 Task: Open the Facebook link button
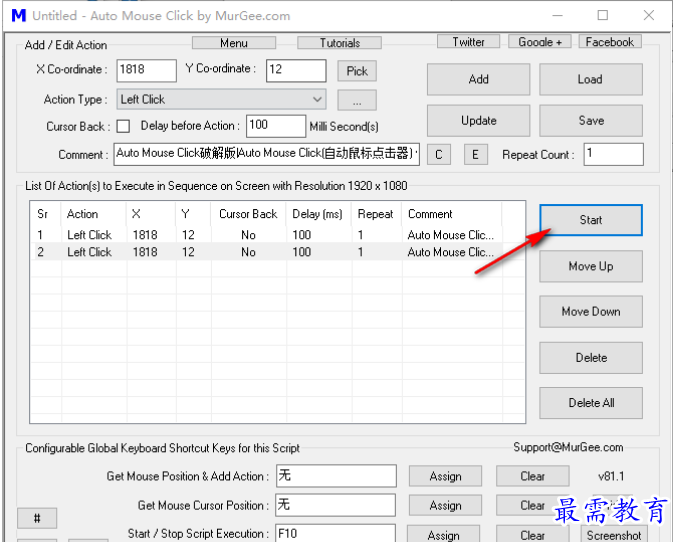coord(610,42)
